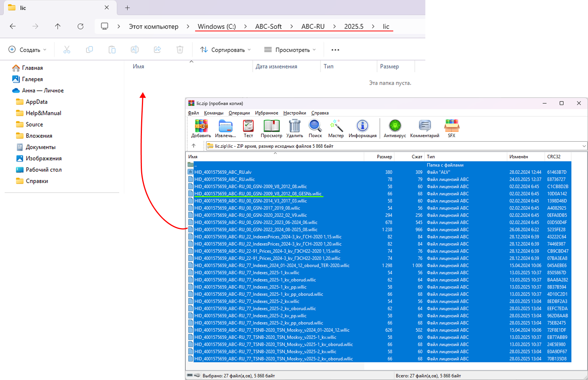Click the Извлечь (Extract) icon in WinRAR
Viewport: 588px width, 380px height.
225,128
